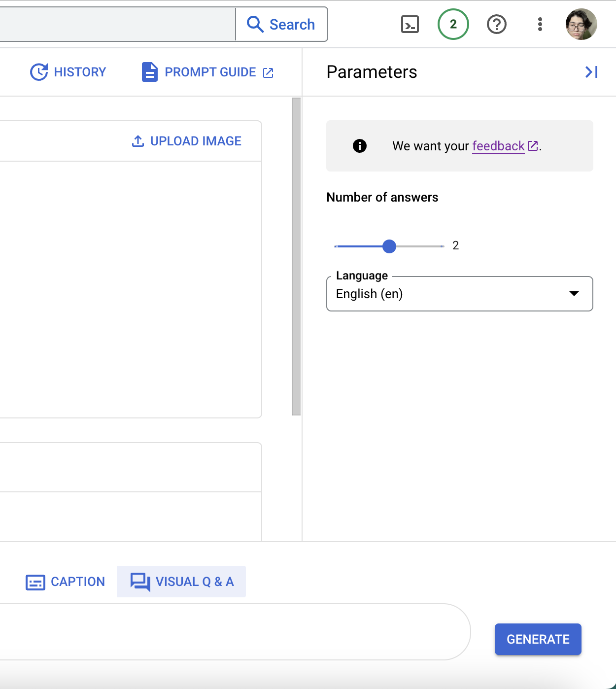Click the vertical scrollbar of image panel
616x689 pixels.
click(x=296, y=256)
